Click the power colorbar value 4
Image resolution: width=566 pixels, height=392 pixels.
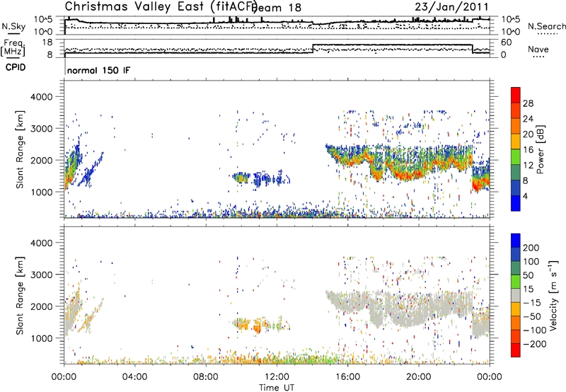pos(525,196)
